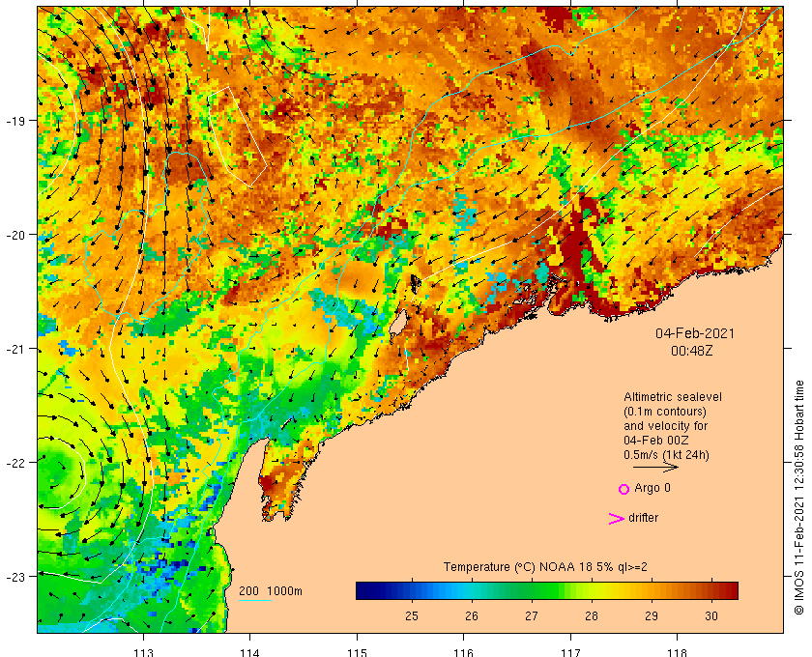Click the '04-Feb 00Z' velocity date text
The height and width of the screenshot is (657, 812).
pos(656,441)
